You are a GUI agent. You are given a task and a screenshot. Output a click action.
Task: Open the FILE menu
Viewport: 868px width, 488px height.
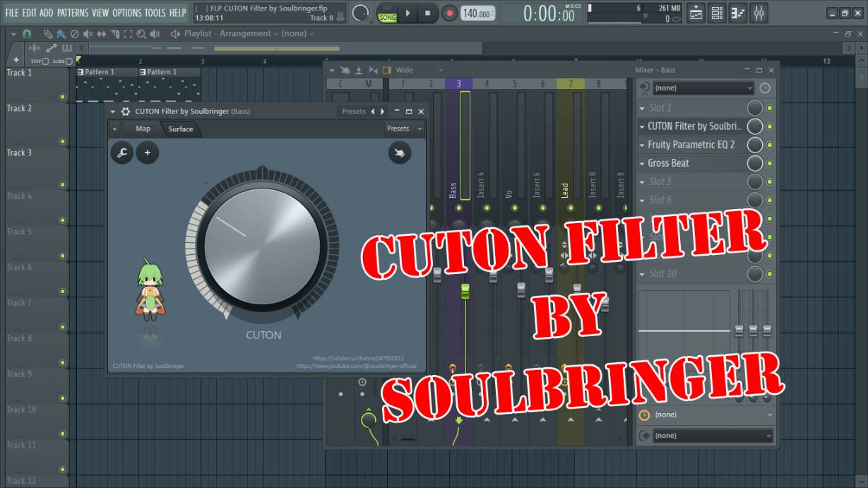pos(12,13)
